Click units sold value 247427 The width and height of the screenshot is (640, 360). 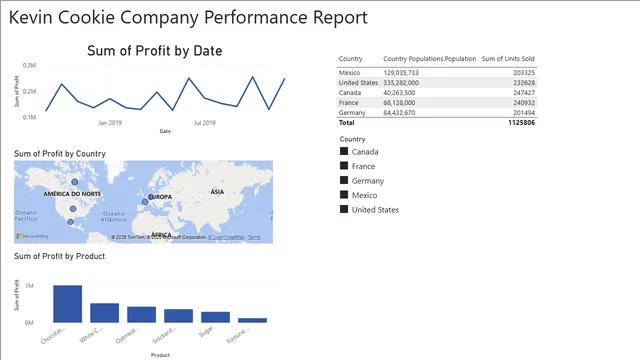524,93
